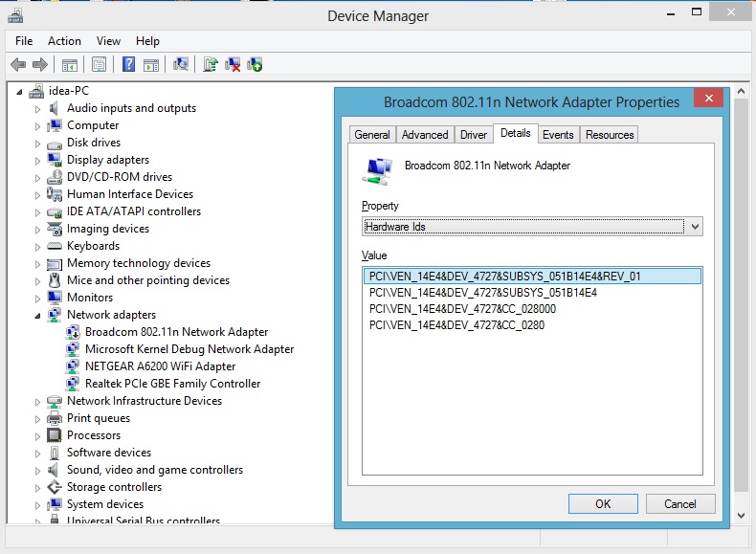Click the Imaging devices camera icon
Image resolution: width=756 pixels, height=554 pixels.
pos(55,229)
